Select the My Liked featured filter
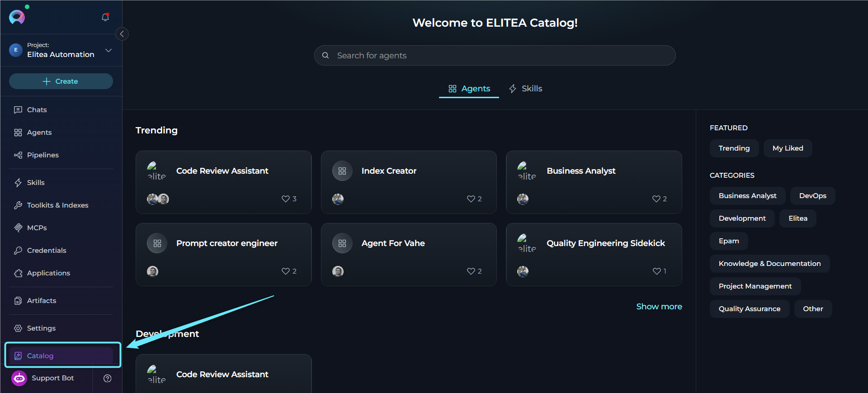This screenshot has height=393, width=868. 788,148
